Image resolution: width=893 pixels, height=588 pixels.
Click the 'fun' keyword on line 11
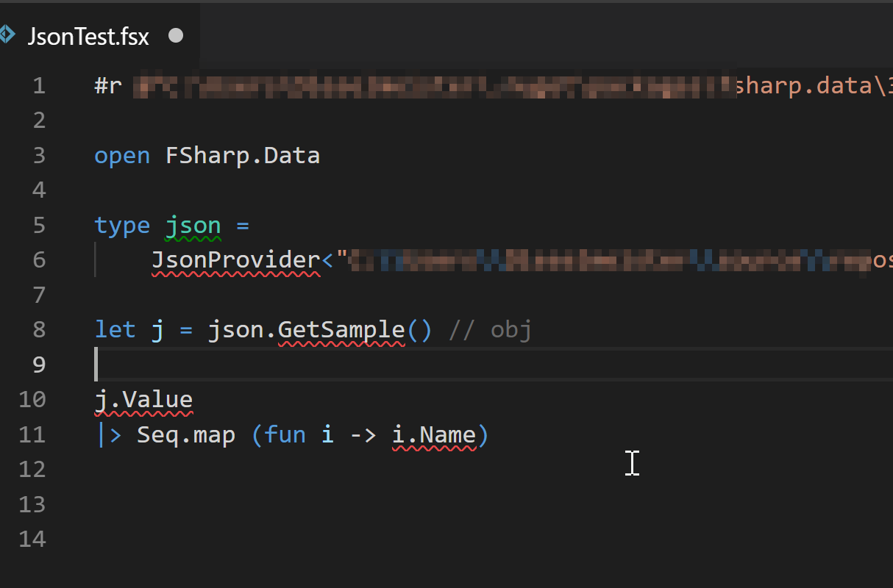(285, 434)
